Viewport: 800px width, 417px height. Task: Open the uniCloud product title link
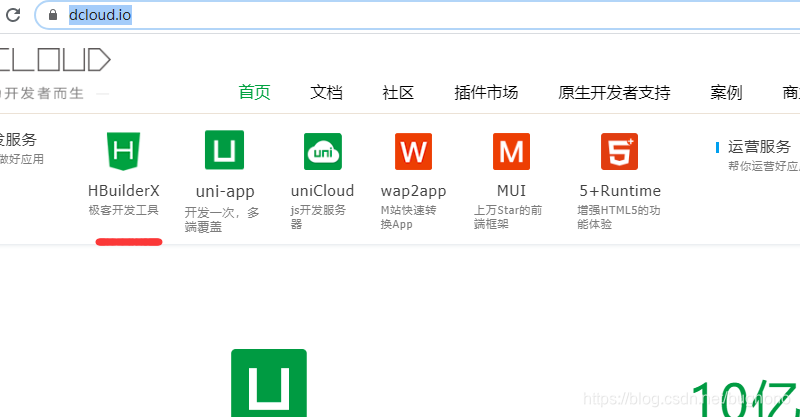322,190
